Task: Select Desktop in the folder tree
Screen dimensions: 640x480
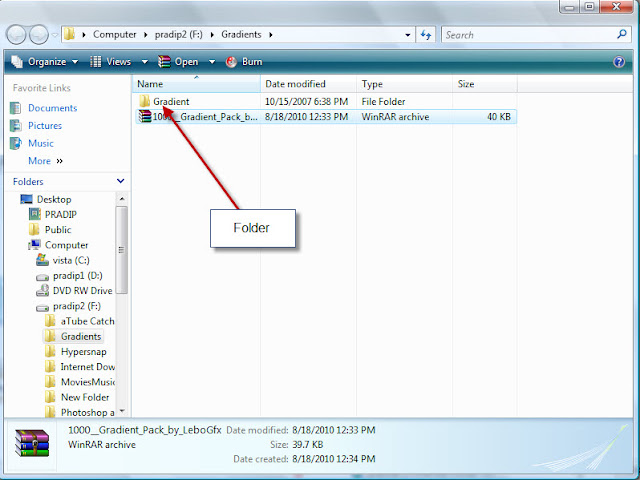Action: (54, 199)
